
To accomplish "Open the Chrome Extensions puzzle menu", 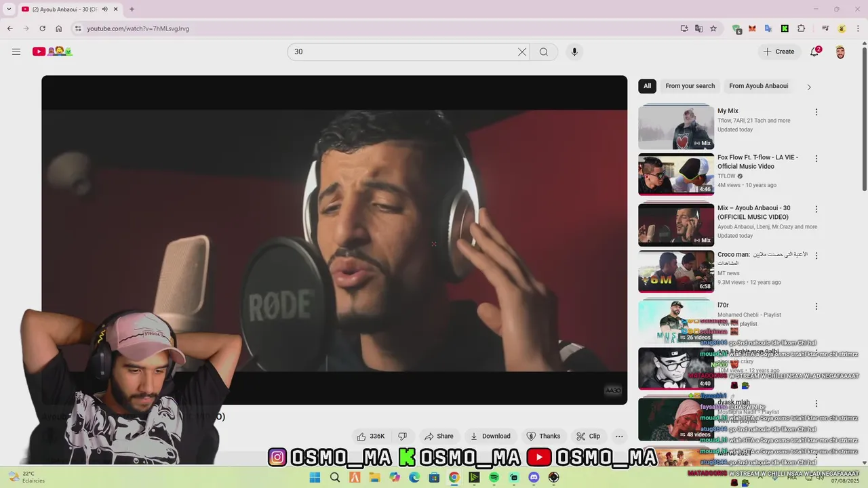I will (x=801, y=28).
